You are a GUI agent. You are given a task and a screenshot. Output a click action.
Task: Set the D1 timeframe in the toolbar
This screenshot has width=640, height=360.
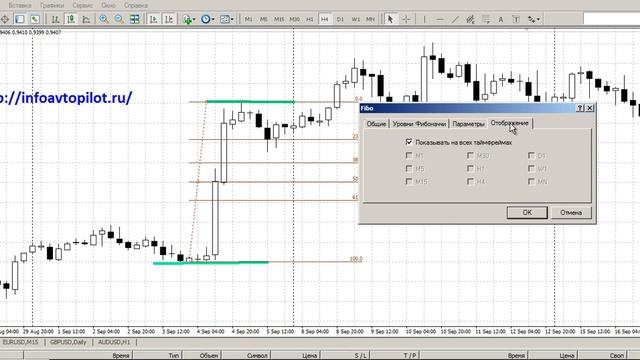pos(340,19)
